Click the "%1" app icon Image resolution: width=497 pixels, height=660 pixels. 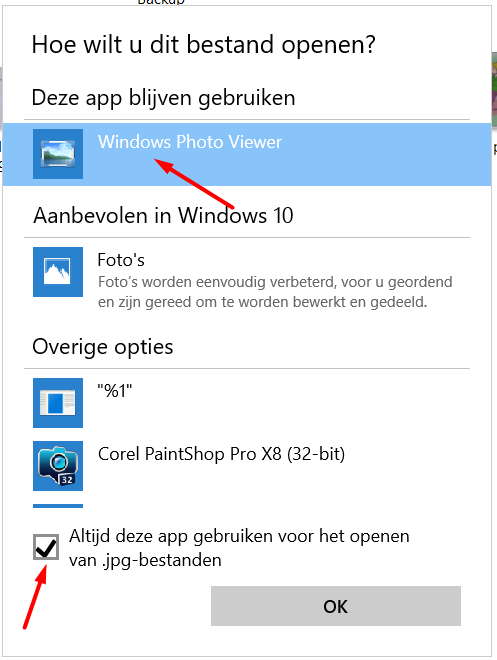[x=58, y=403]
